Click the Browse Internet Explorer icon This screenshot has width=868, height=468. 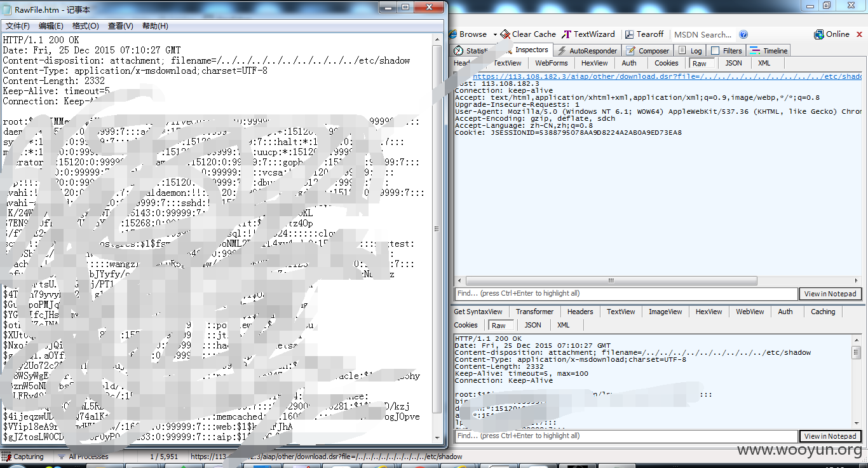coord(453,34)
